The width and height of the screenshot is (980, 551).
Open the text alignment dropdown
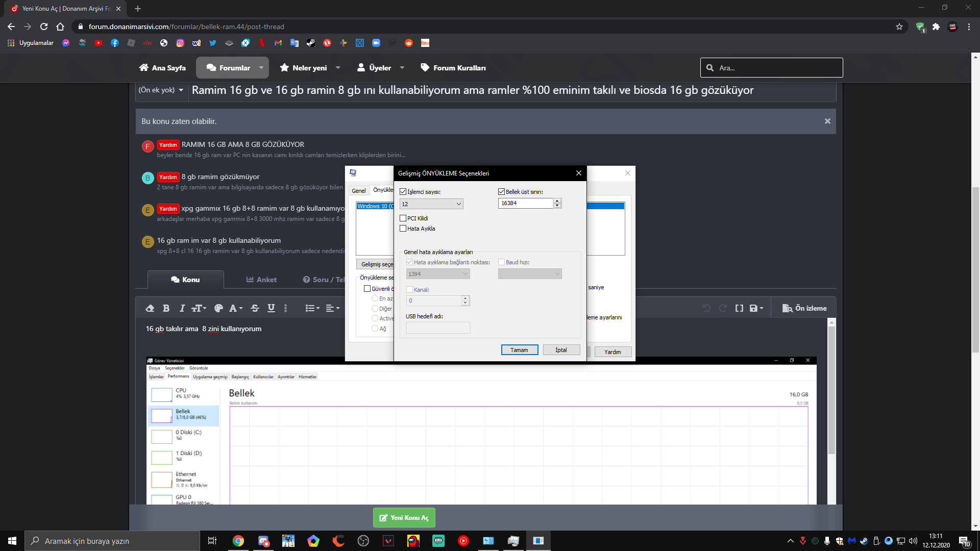pyautogui.click(x=332, y=308)
